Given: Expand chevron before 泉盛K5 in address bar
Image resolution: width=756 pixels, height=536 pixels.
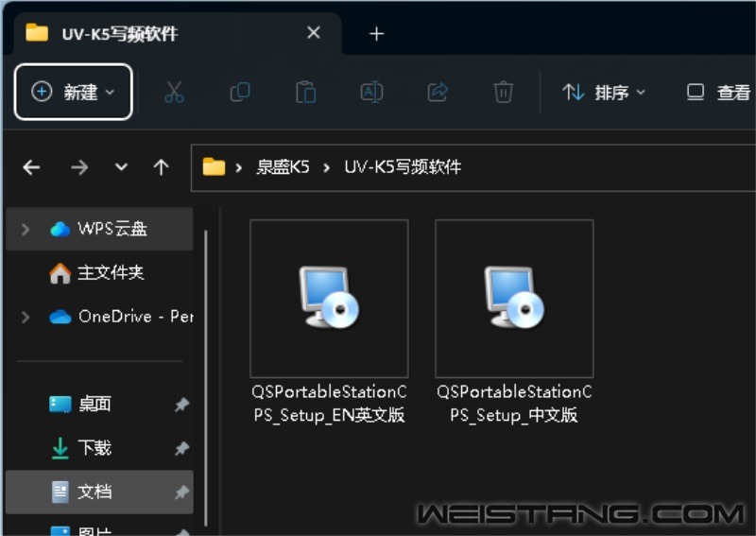Looking at the screenshot, I should (x=239, y=167).
